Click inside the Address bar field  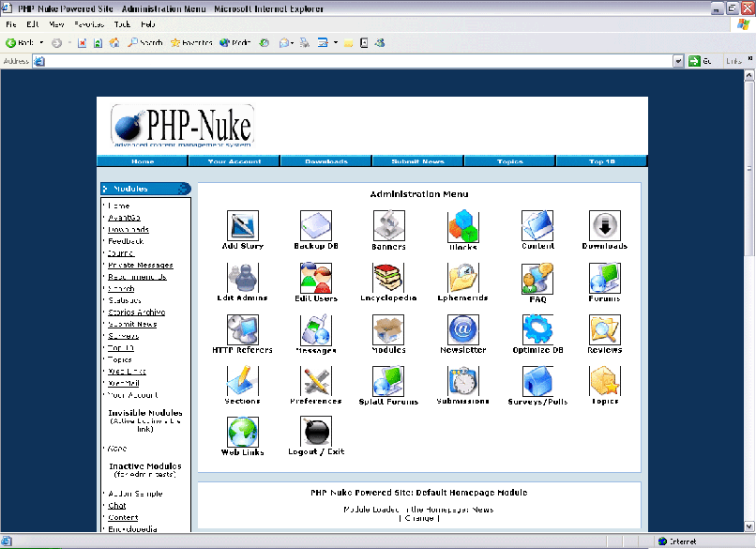pos(356,61)
